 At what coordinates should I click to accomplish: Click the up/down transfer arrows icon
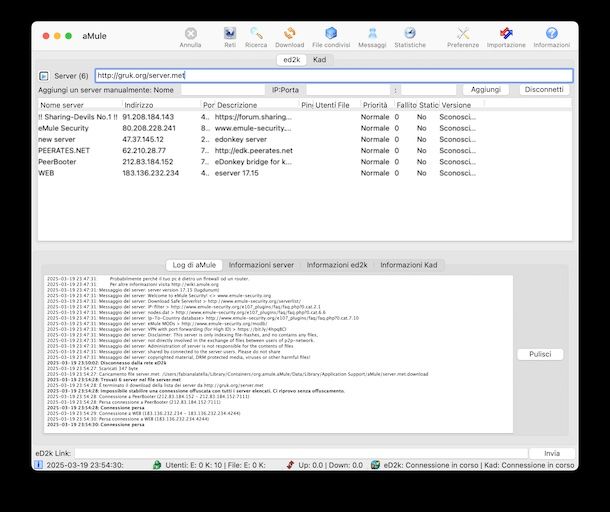click(x=290, y=465)
